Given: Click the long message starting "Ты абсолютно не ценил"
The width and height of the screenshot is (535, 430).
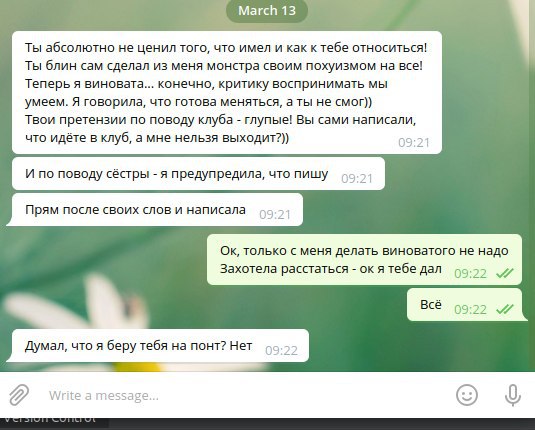Looking at the screenshot, I should pyautogui.click(x=227, y=92).
